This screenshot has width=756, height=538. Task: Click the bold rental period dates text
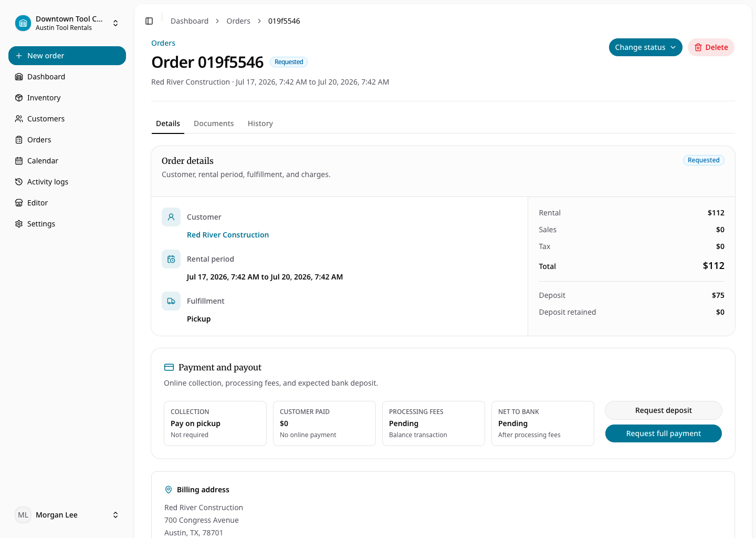265,277
